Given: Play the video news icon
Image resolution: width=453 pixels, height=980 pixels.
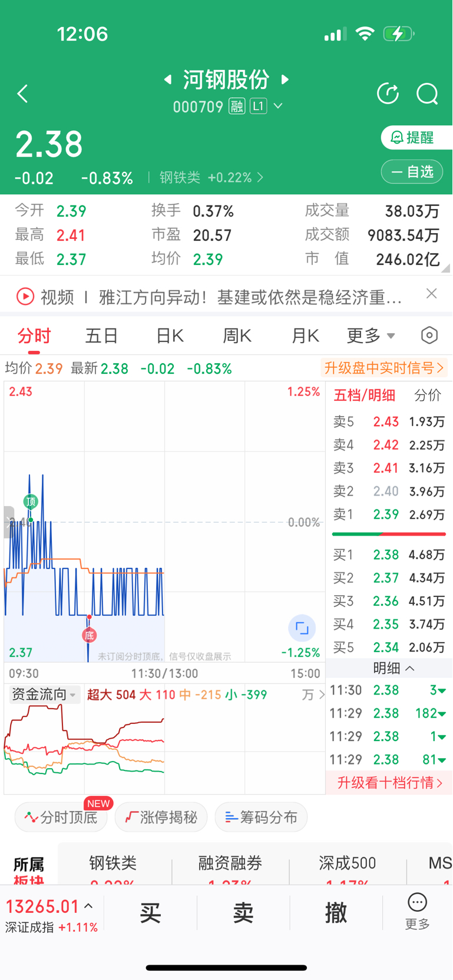Looking at the screenshot, I should point(25,296).
